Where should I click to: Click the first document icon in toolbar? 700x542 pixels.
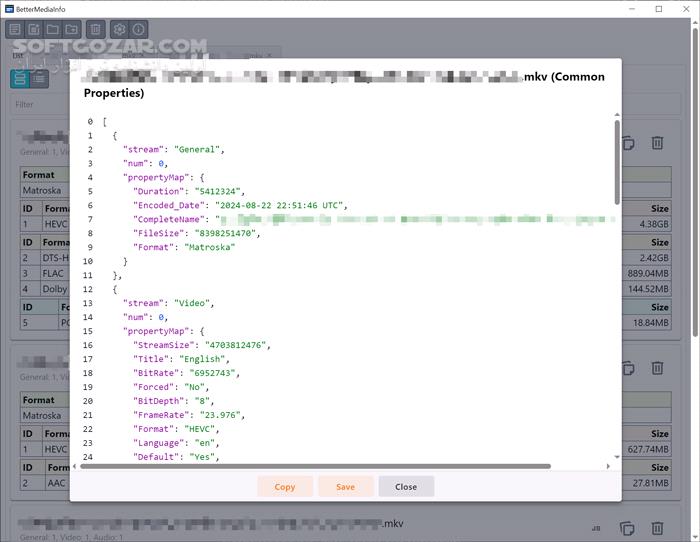pyautogui.click(x=15, y=30)
